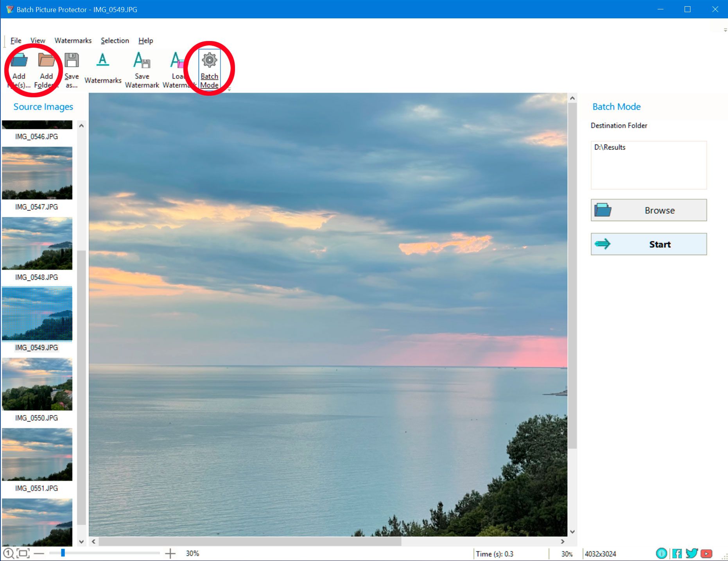Open the View menu

click(x=38, y=41)
